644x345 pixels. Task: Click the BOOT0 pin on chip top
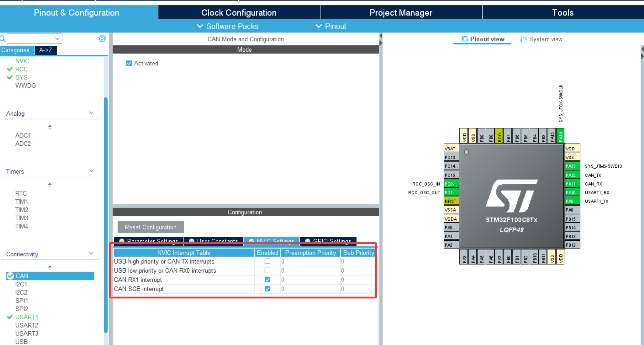(x=499, y=136)
